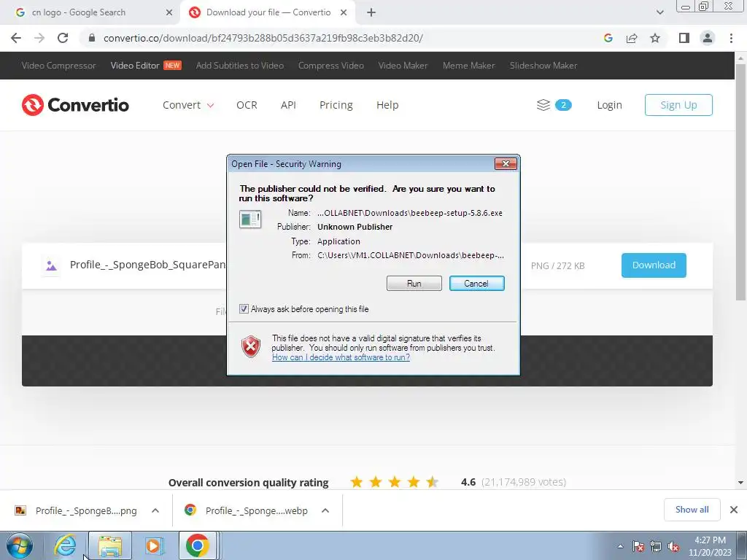
Task: Reload the Convertio page
Action: [63, 38]
